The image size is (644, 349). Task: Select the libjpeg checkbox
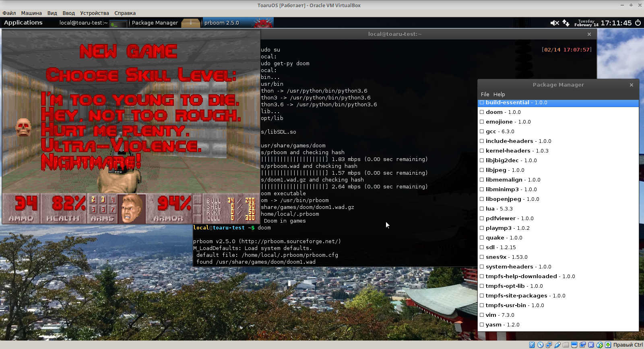coord(482,170)
